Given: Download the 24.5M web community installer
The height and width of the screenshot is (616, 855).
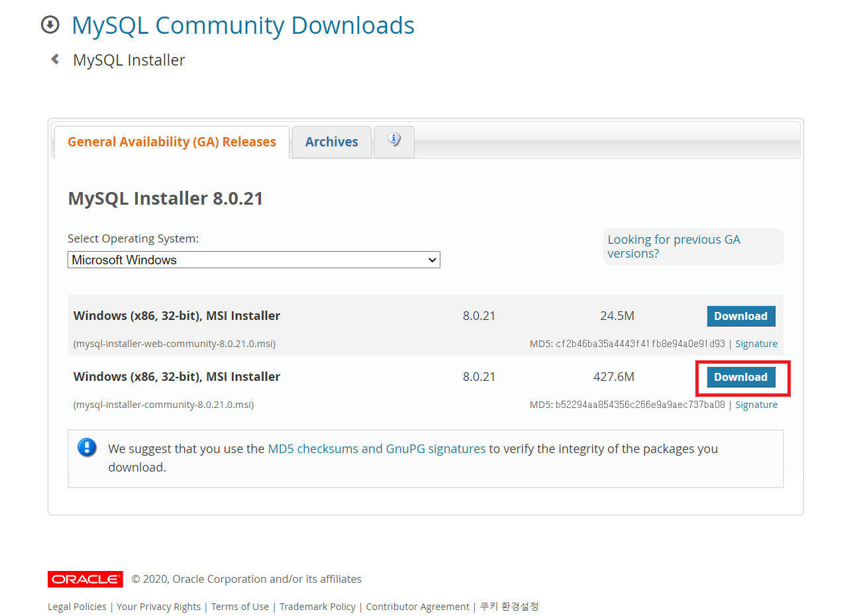Looking at the screenshot, I should click(x=740, y=316).
